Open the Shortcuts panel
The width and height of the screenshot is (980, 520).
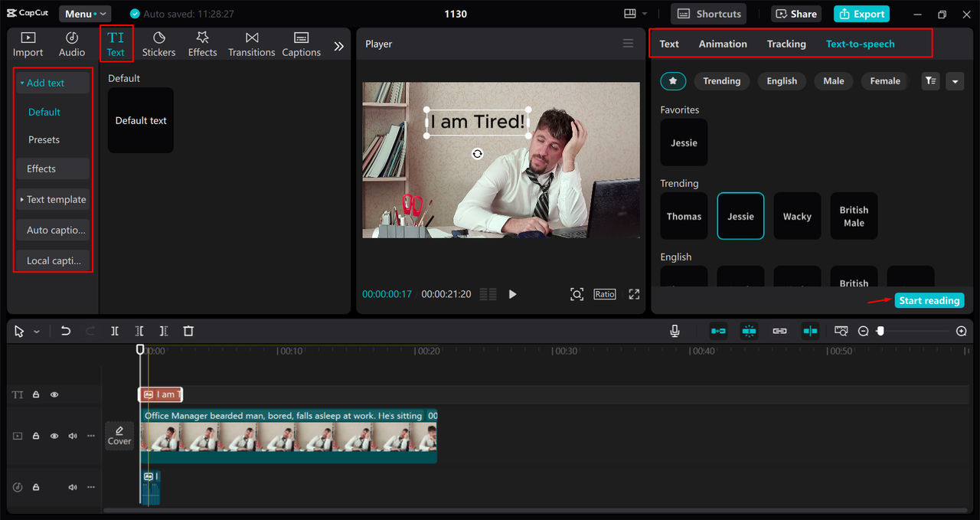coord(709,14)
